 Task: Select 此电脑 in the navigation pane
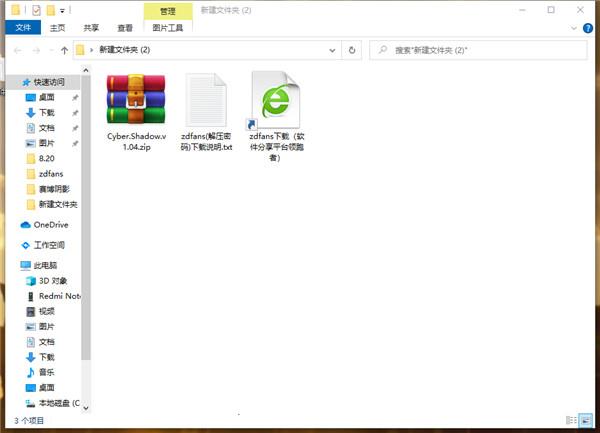pyautogui.click(x=45, y=265)
